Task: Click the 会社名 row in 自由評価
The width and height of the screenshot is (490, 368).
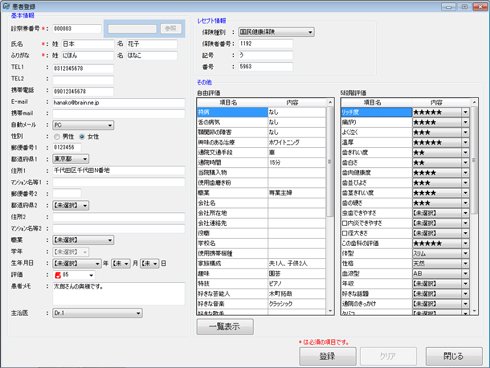Action: click(x=261, y=203)
